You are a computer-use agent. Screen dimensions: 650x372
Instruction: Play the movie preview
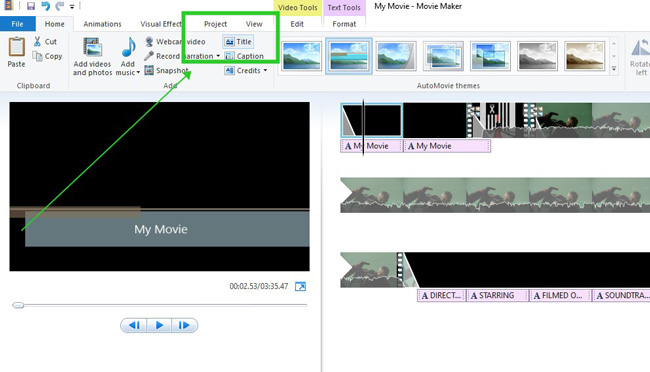[x=159, y=325]
